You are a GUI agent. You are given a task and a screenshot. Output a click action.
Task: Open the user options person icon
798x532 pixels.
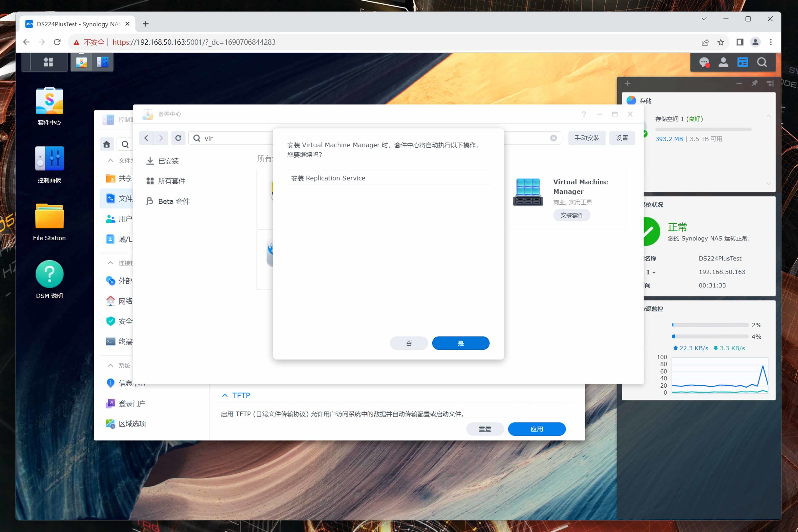[x=723, y=62]
